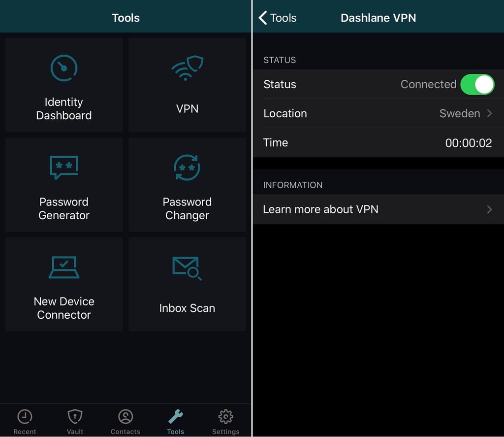Image resolution: width=504 pixels, height=437 pixels.
Task: Tap the VPN tile label
Action: pos(187,109)
